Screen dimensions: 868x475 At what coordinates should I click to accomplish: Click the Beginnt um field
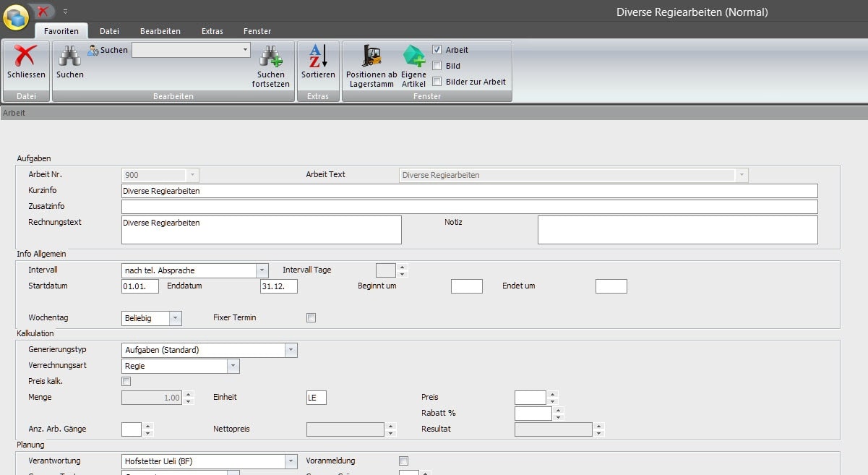[x=467, y=286]
